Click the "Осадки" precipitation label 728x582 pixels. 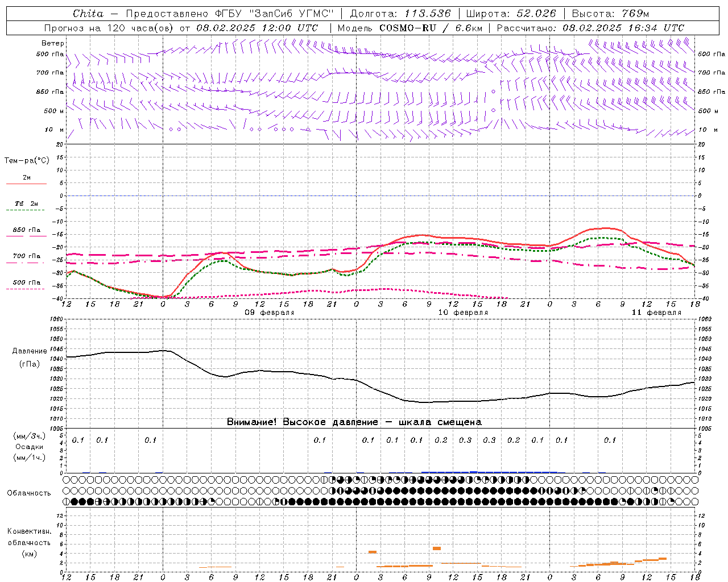point(30,447)
